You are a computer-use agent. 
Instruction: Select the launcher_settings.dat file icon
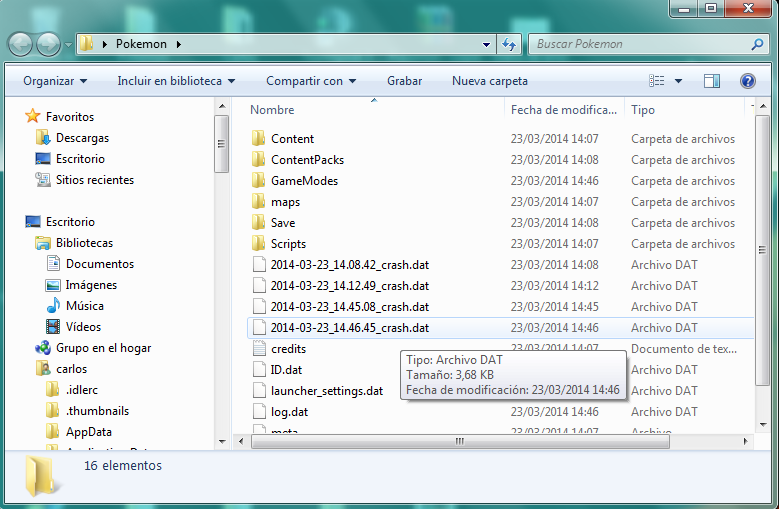[259, 390]
